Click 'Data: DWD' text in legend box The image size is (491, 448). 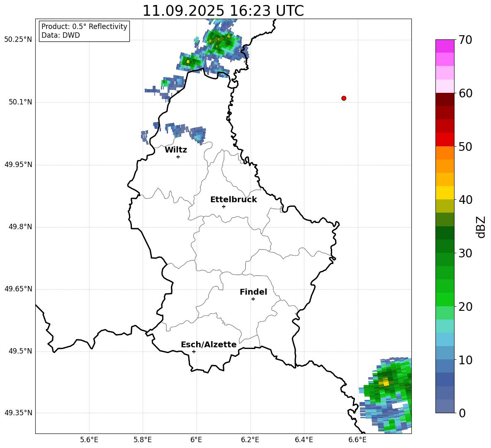61,35
